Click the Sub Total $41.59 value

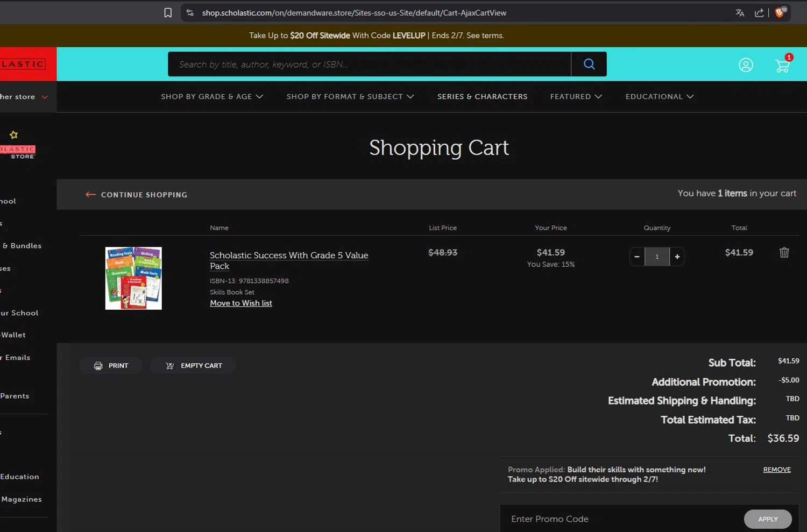(789, 361)
